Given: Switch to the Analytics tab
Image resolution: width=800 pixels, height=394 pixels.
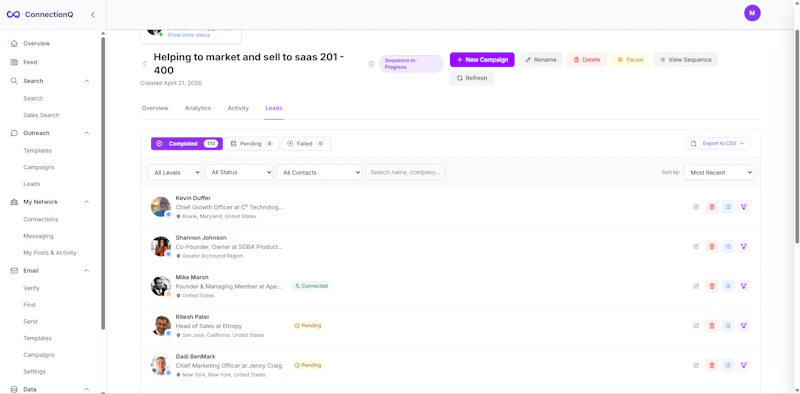Looking at the screenshot, I should point(198,108).
